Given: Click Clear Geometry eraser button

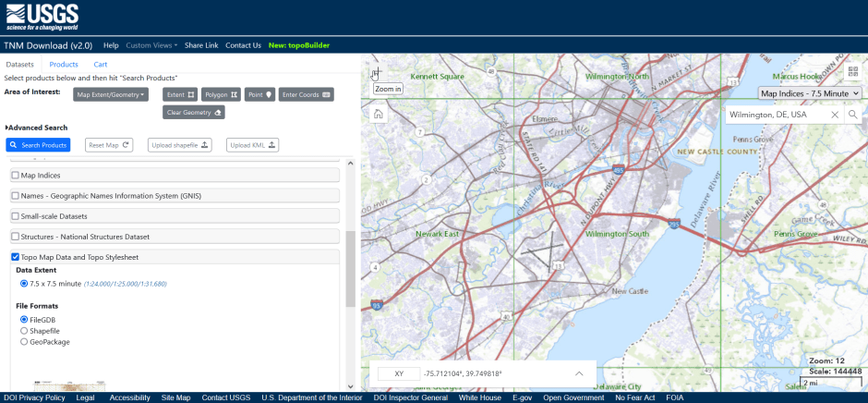Looking at the screenshot, I should (x=194, y=113).
